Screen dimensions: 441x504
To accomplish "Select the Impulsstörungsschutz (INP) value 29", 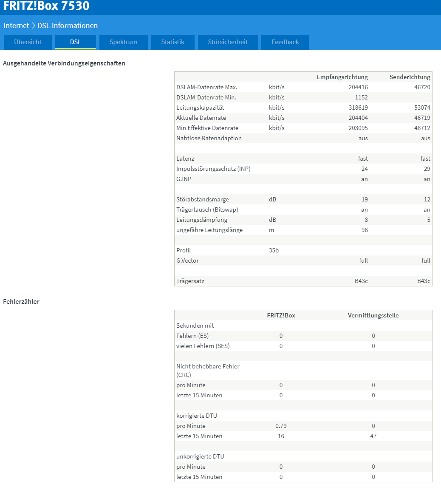I will pyautogui.click(x=427, y=169).
